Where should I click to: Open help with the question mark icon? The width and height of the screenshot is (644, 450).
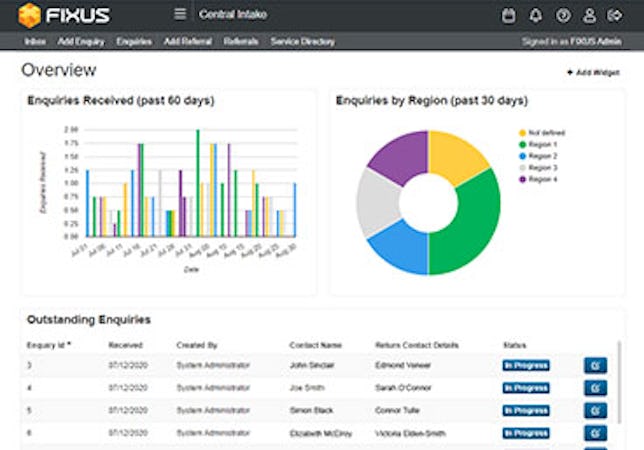[x=563, y=15]
